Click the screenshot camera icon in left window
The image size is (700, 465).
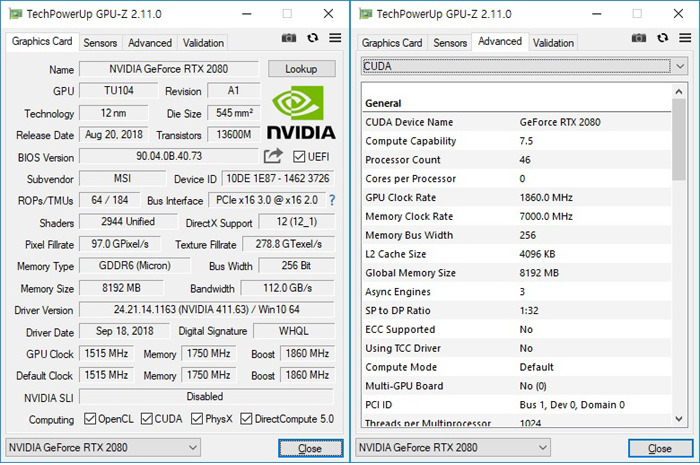[289, 38]
